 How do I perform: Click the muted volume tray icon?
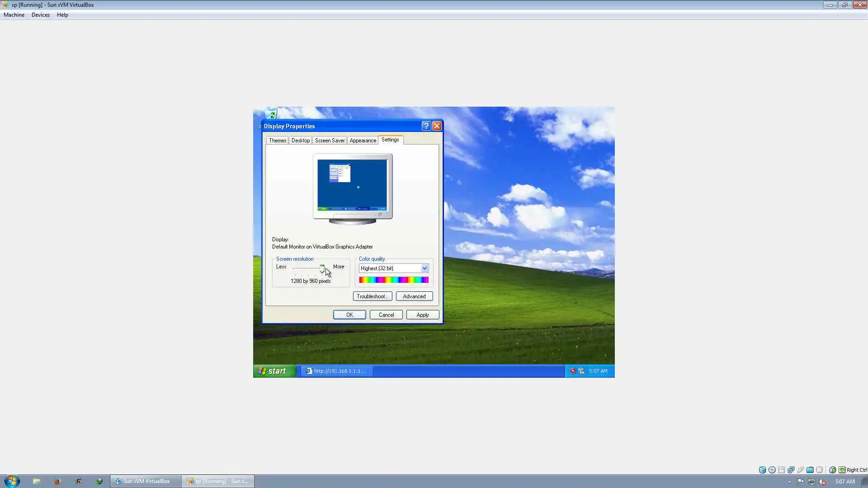click(822, 482)
